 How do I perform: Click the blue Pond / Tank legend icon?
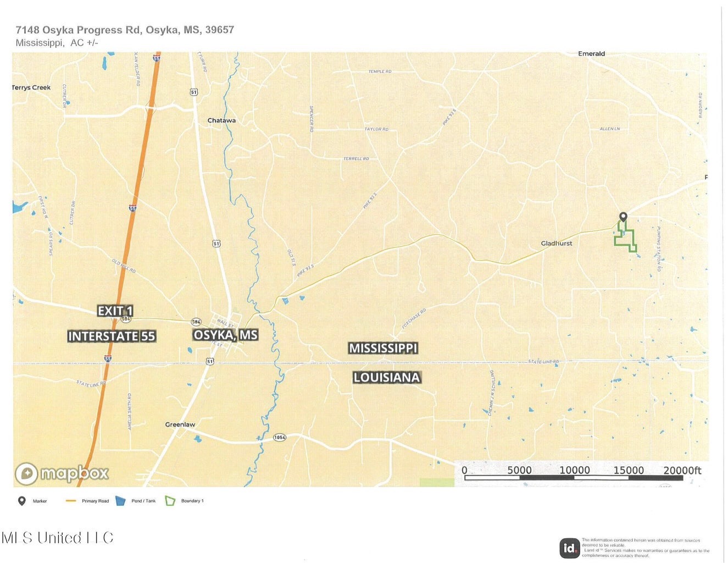[121, 501]
